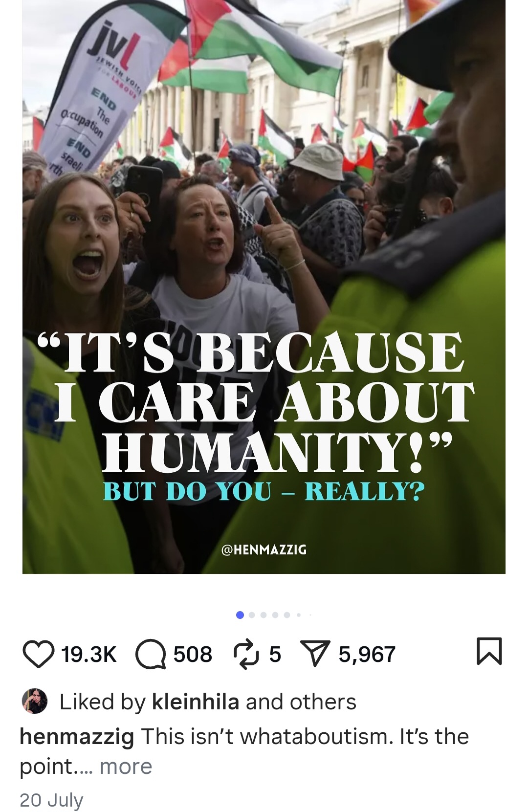The height and width of the screenshot is (812, 528).
Task: Open kleinhila's small profile avatar
Action: pyautogui.click(x=35, y=702)
